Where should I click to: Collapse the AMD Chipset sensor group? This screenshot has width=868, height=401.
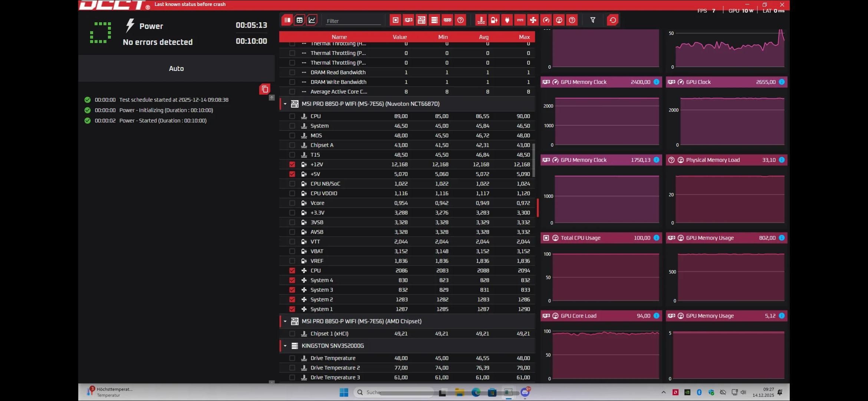tap(285, 322)
